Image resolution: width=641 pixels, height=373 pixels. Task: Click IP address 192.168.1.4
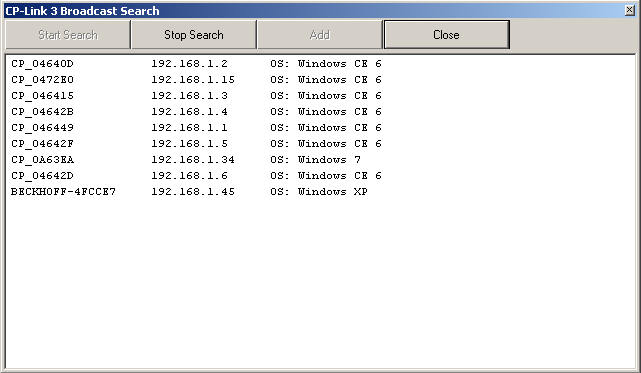[x=190, y=112]
